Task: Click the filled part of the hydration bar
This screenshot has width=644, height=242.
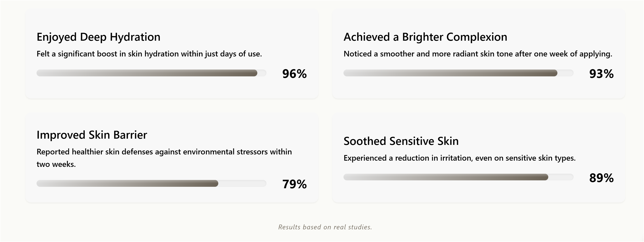Action: tap(147, 73)
